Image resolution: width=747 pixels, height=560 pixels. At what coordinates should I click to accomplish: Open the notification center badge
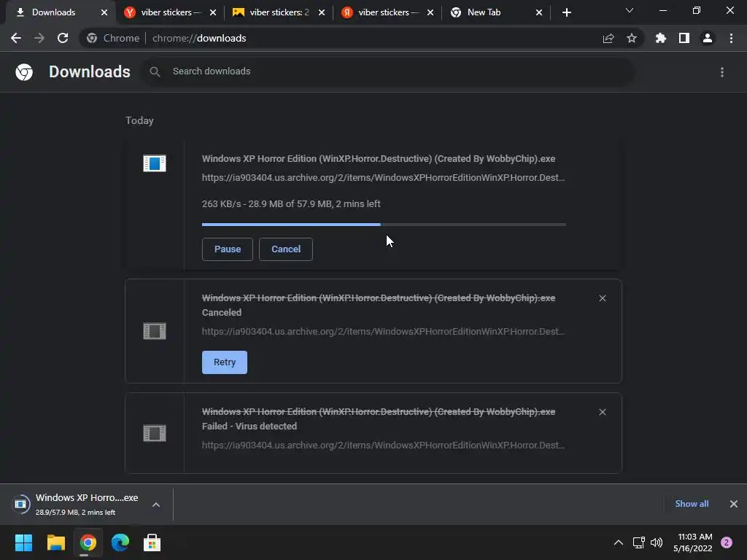coord(727,542)
